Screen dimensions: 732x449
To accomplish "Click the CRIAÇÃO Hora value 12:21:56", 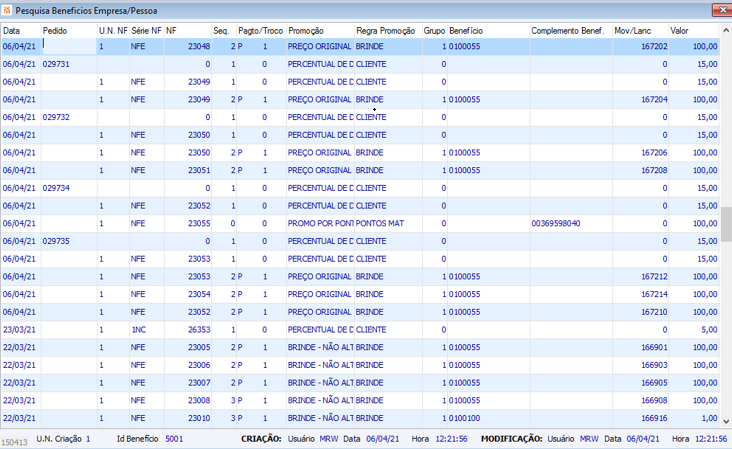I will click(x=451, y=439).
